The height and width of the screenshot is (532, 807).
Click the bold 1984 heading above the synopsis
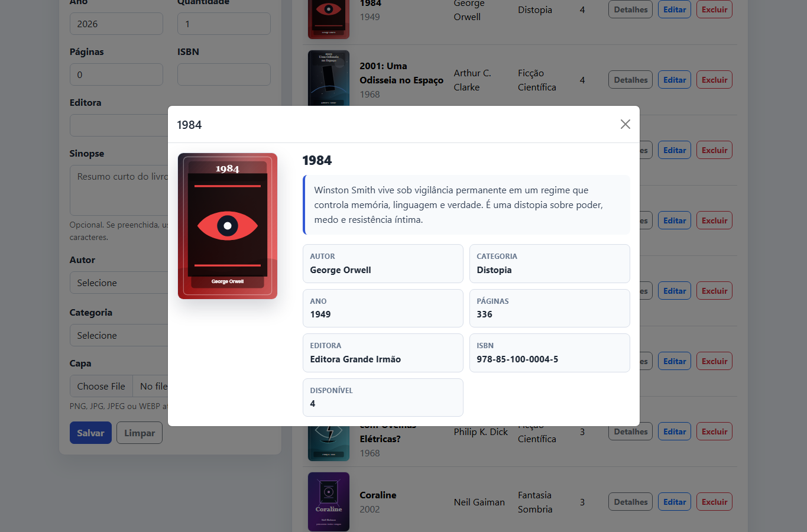tap(317, 161)
